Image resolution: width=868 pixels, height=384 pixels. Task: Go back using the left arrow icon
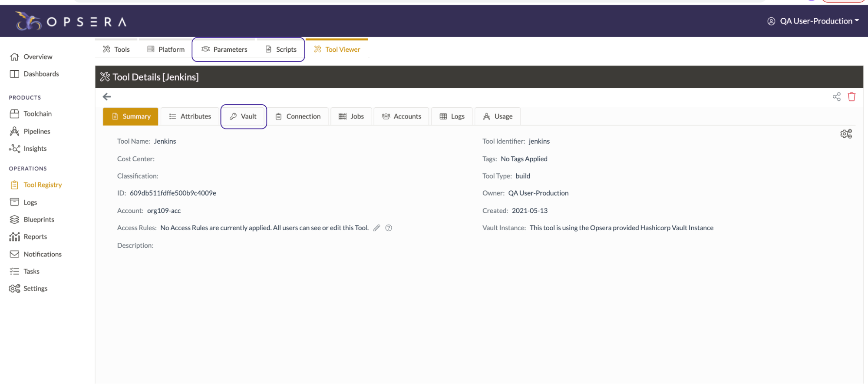point(107,97)
